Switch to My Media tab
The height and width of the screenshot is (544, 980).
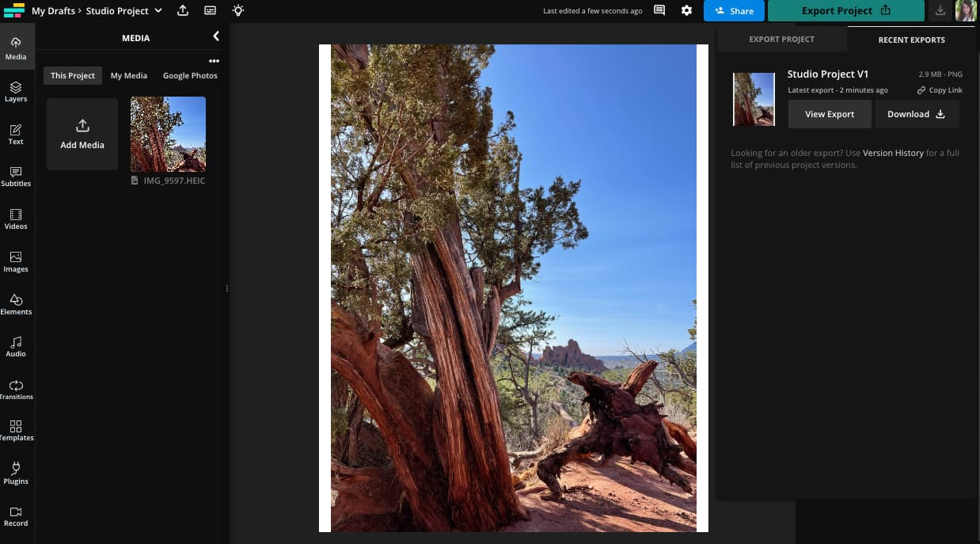[x=129, y=75]
